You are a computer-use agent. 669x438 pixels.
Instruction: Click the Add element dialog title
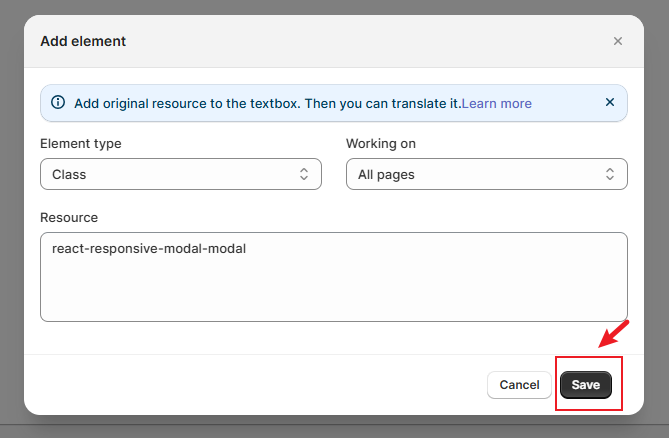[x=83, y=41]
